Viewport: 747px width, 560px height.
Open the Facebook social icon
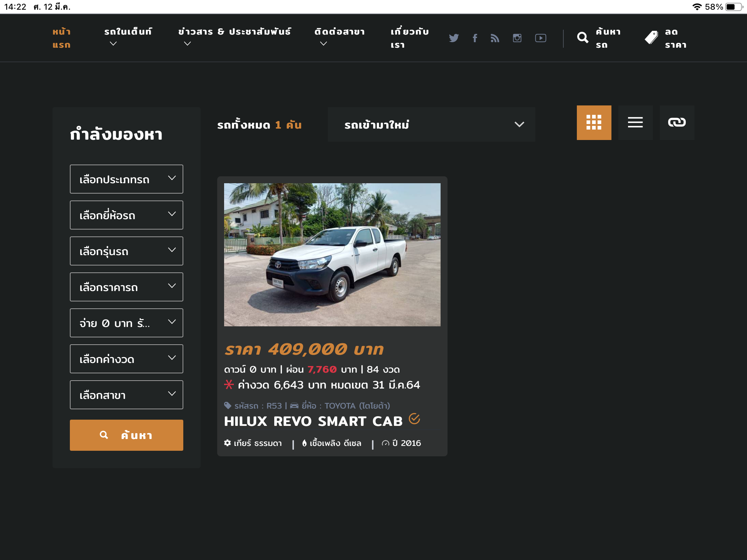point(475,38)
